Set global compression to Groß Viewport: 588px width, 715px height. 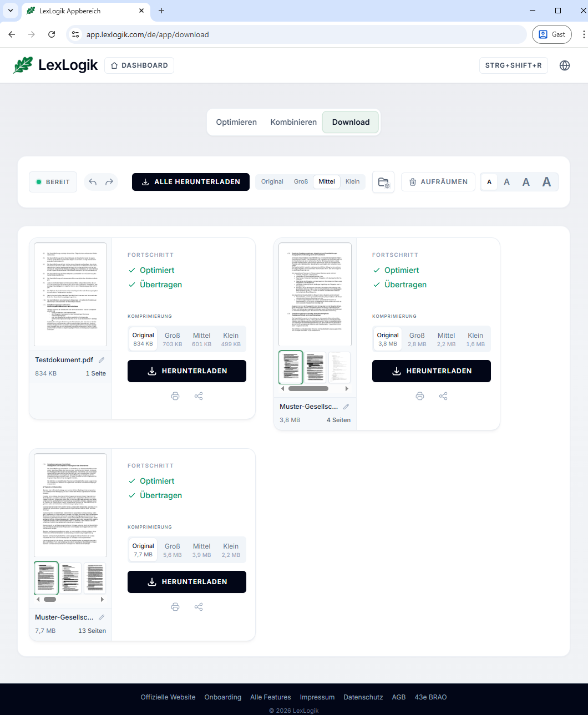point(301,182)
